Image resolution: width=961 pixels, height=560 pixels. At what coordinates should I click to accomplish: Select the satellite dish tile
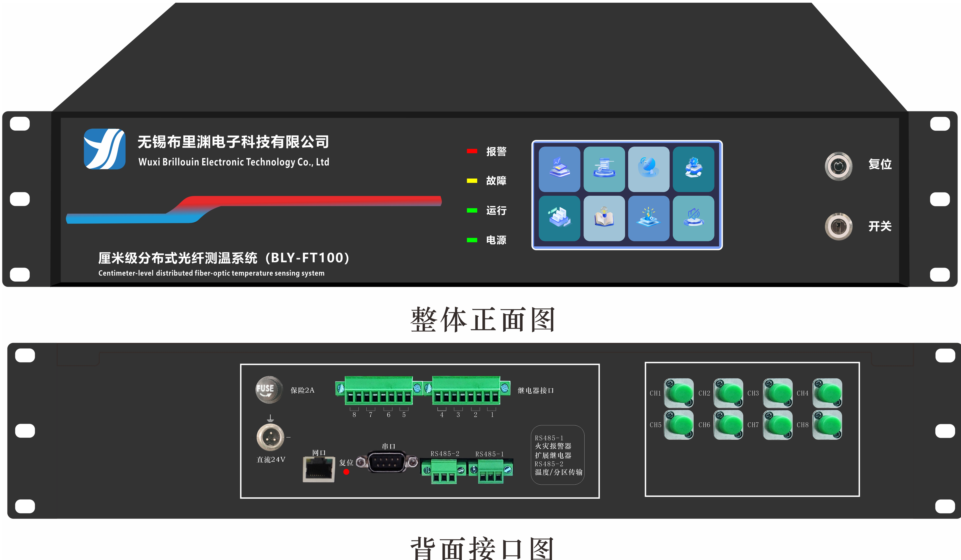point(649,169)
